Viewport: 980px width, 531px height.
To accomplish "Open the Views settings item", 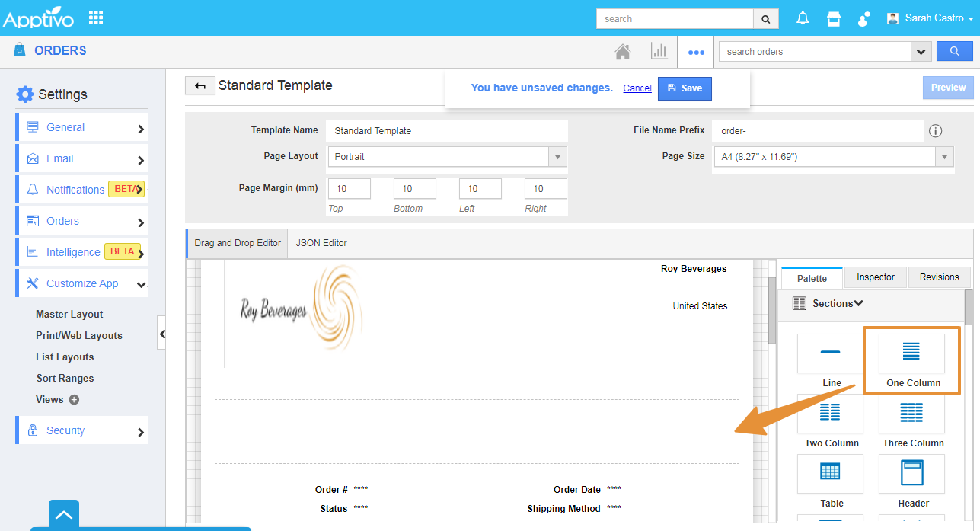I will 49,399.
